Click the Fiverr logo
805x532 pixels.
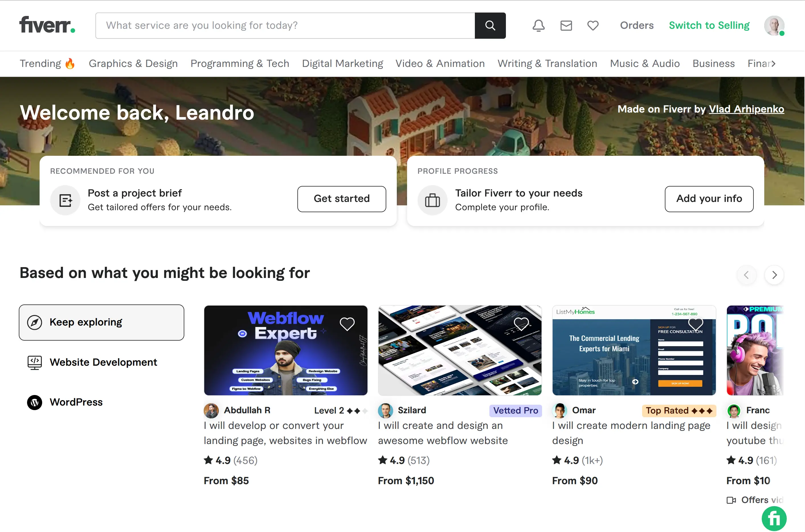click(x=47, y=25)
